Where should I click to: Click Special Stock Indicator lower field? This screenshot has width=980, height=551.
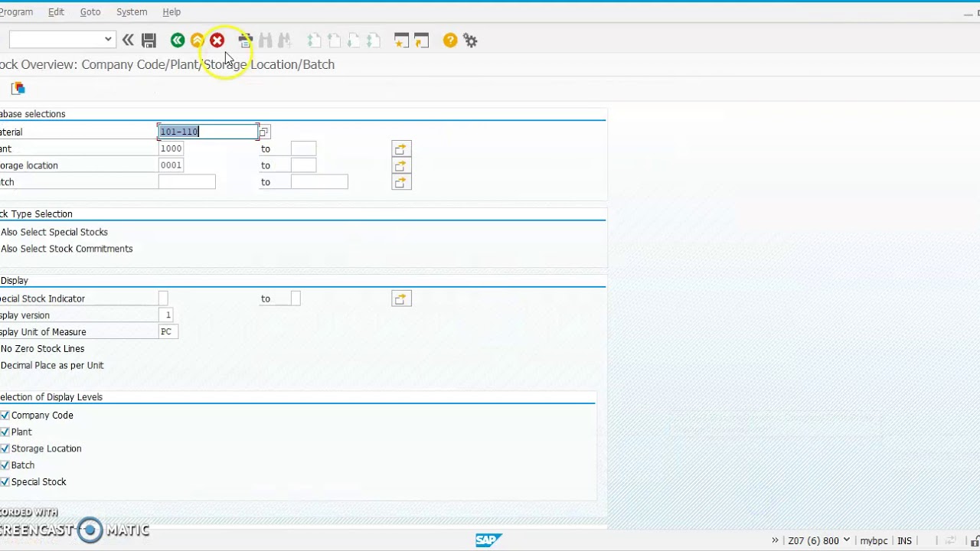click(x=163, y=298)
